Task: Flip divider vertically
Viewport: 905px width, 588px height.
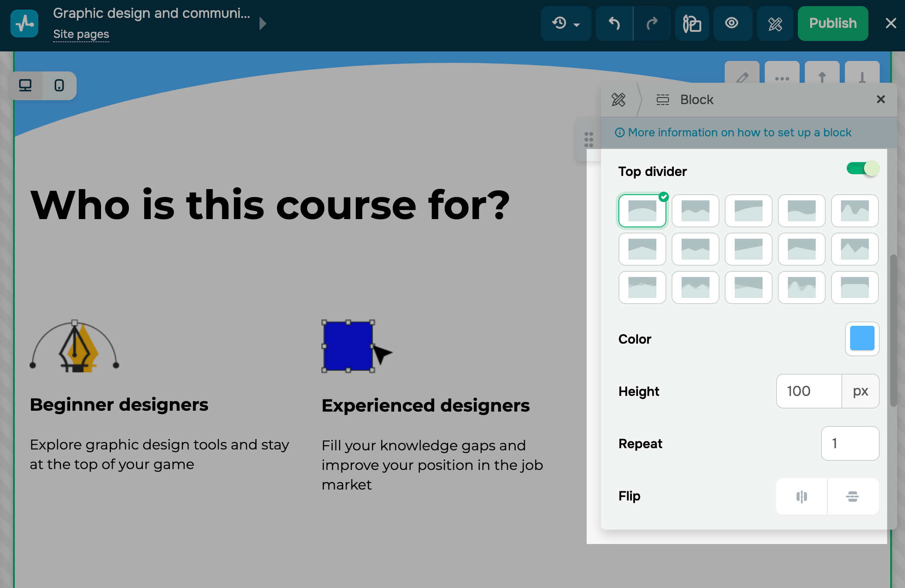Action: click(x=852, y=497)
